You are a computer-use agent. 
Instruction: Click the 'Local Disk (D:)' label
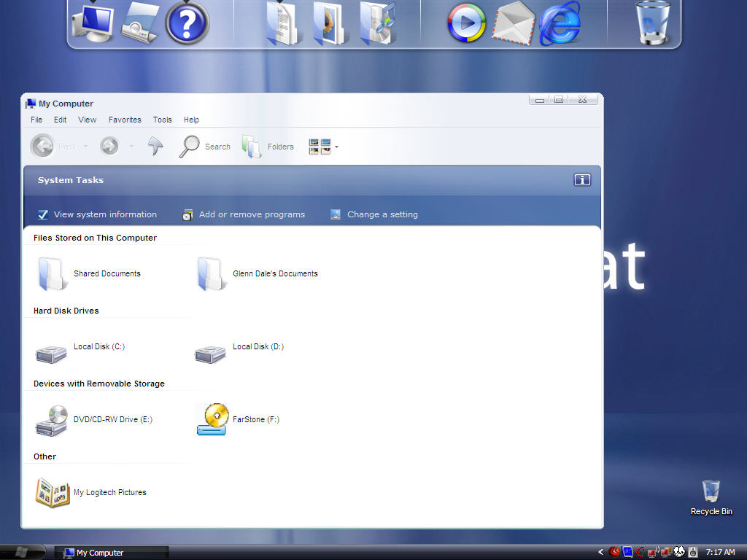(x=258, y=346)
